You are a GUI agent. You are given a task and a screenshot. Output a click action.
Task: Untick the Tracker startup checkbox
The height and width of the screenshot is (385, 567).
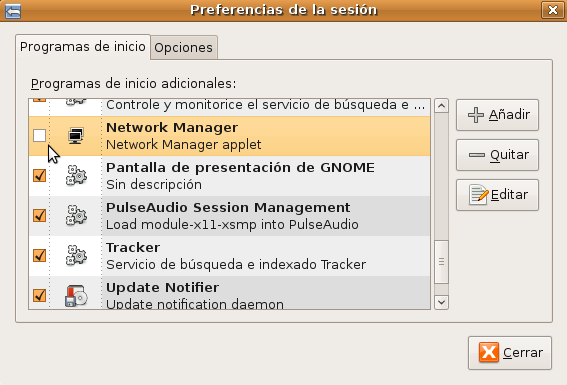(x=39, y=255)
